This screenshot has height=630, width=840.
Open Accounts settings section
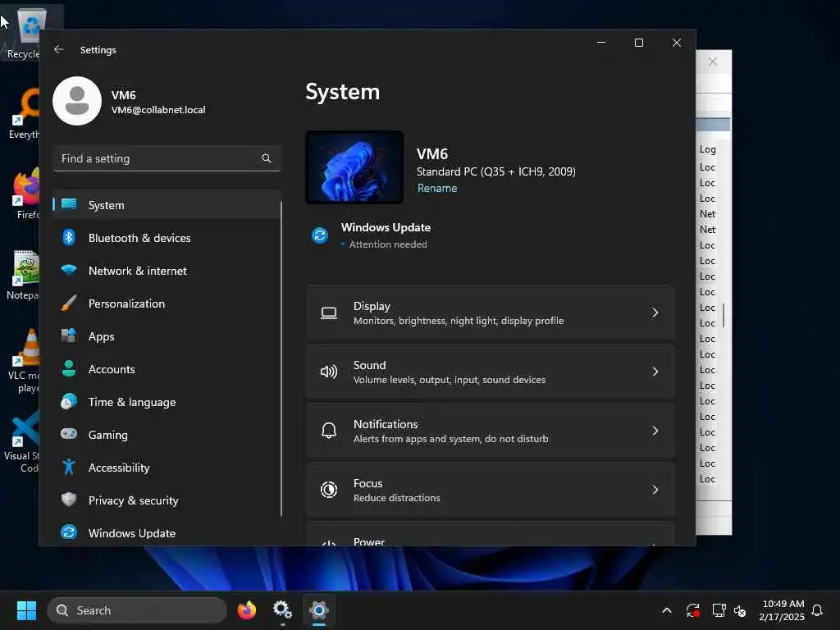(x=167, y=368)
